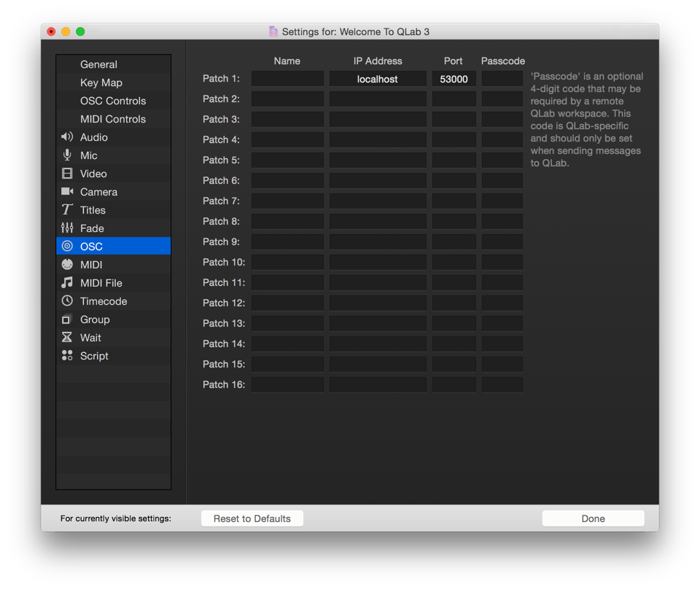The width and height of the screenshot is (700, 590).
Task: Click the Done button
Action: (x=593, y=519)
